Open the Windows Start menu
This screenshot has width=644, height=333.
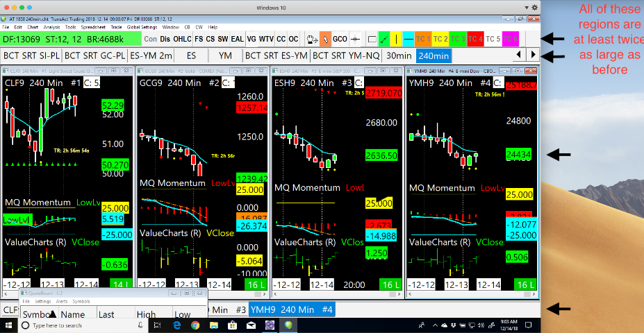tap(9, 325)
